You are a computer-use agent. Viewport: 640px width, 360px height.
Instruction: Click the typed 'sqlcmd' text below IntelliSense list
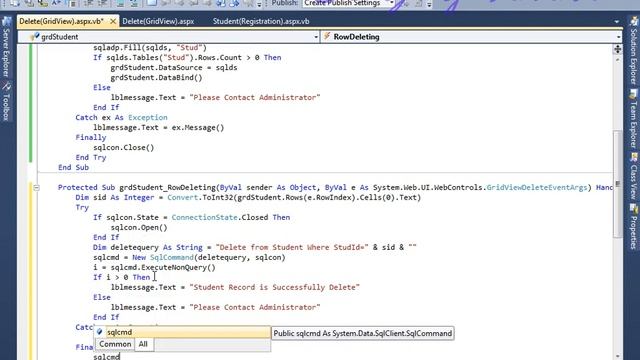[x=107, y=357]
